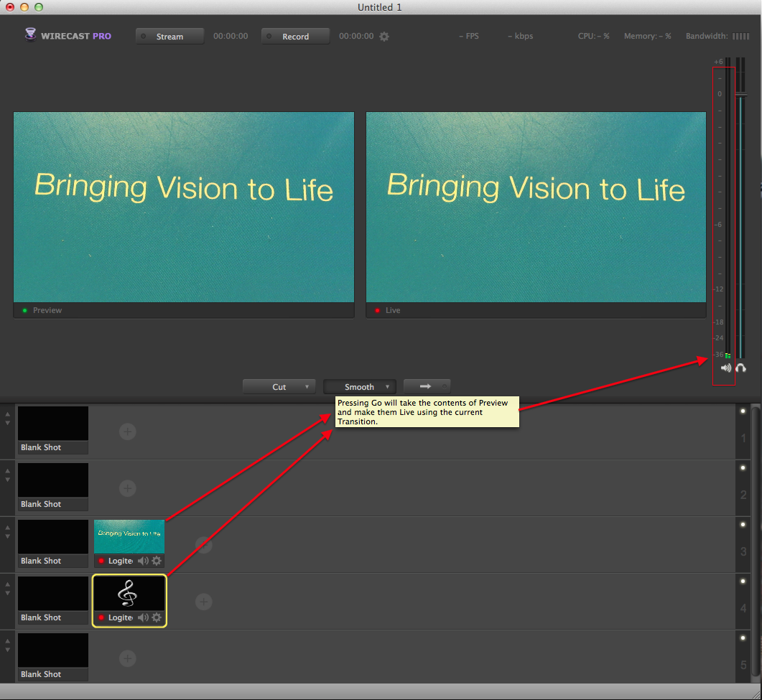Click the Go arrow transition button
The height and width of the screenshot is (700, 762).
[x=427, y=386]
